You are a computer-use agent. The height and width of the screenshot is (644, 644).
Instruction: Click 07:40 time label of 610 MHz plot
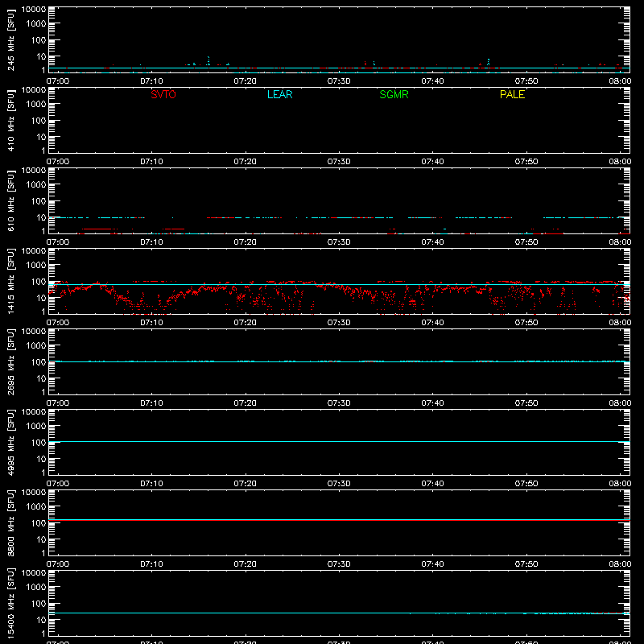pyautogui.click(x=432, y=242)
